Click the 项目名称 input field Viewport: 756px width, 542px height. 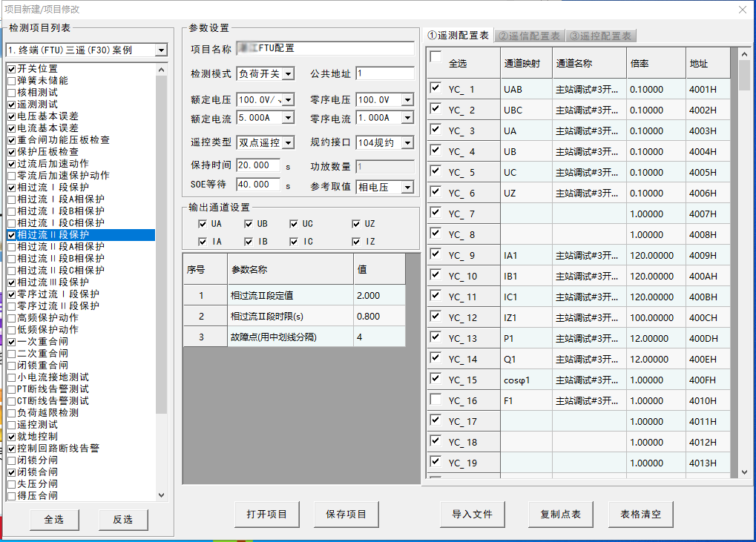(x=325, y=49)
